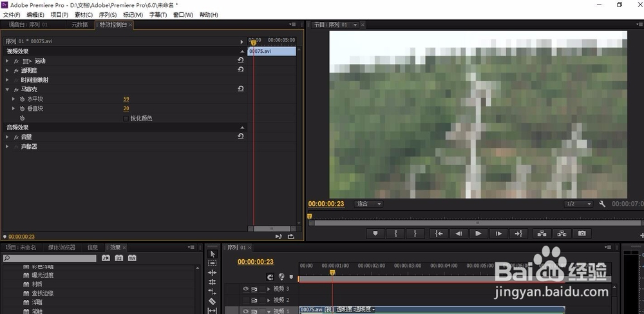Play the sequence in Program monitor
644x314 pixels.
[478, 233]
